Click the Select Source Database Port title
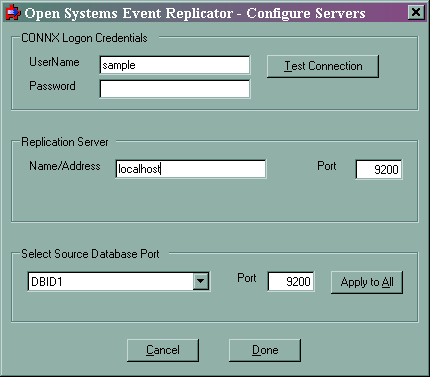Image resolution: width=430 pixels, height=377 pixels. click(90, 254)
